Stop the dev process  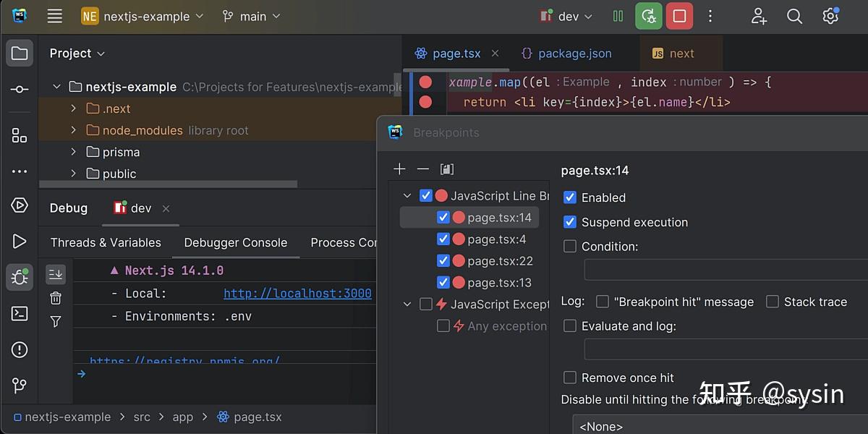[x=679, y=16]
